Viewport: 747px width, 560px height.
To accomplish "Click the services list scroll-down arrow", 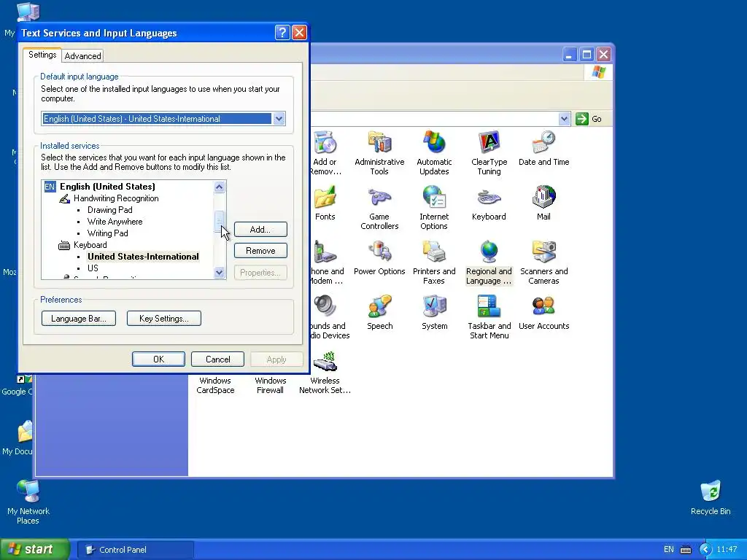I will (x=219, y=273).
